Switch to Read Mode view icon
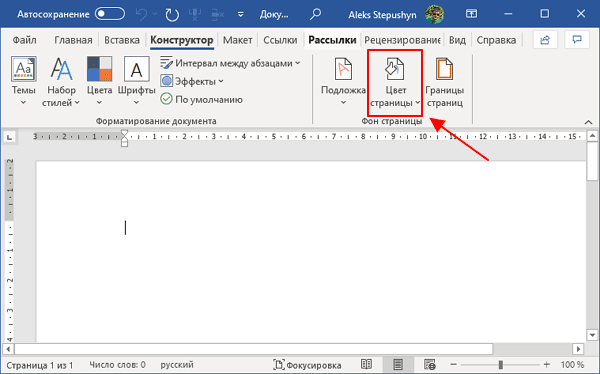Image resolution: width=600 pixels, height=374 pixels. pos(366,364)
